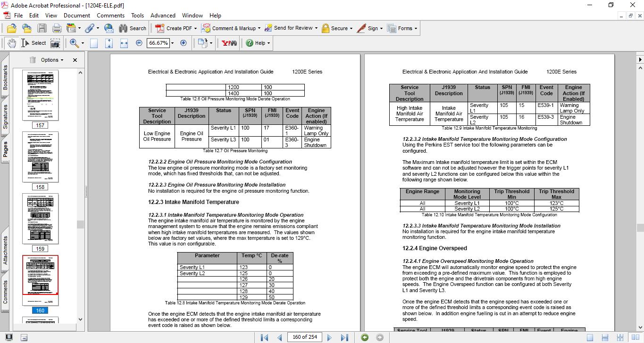Click the Yahoo search toolbar icon
Viewport: 644px width, 343px height.
tap(229, 43)
